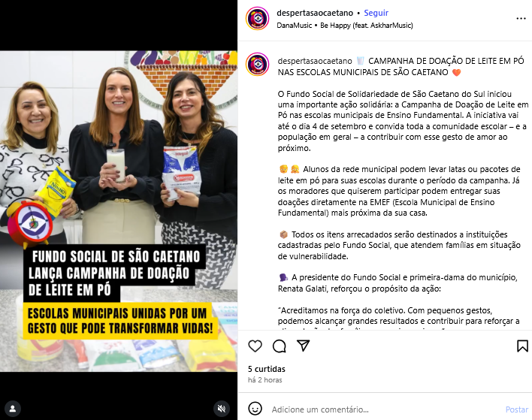Unmute the video sound

coord(222,409)
